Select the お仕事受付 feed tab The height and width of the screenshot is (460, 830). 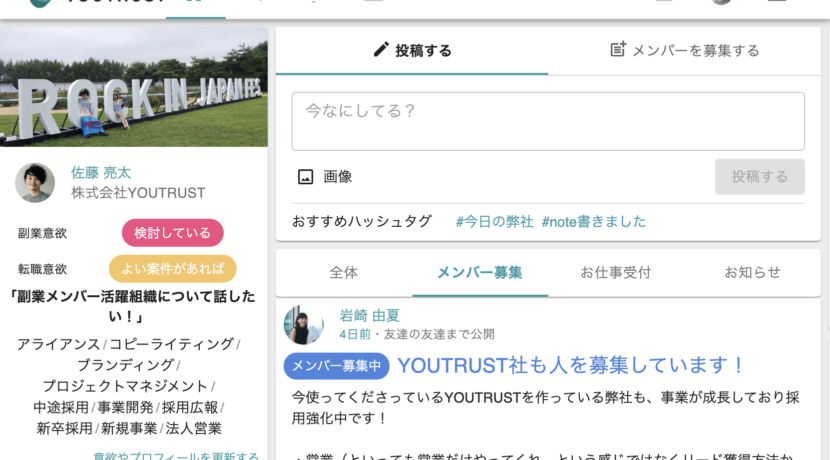click(x=616, y=273)
